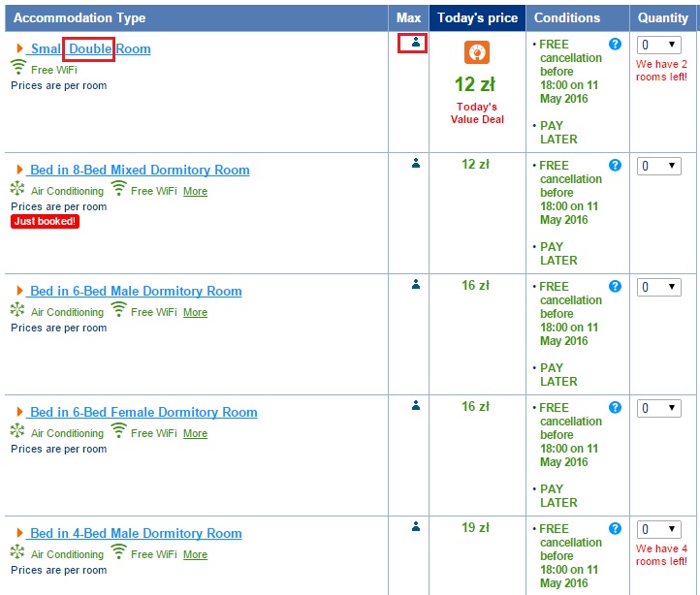The image size is (700, 595).
Task: Expand the Small Double Room arrow
Action: [x=19, y=48]
